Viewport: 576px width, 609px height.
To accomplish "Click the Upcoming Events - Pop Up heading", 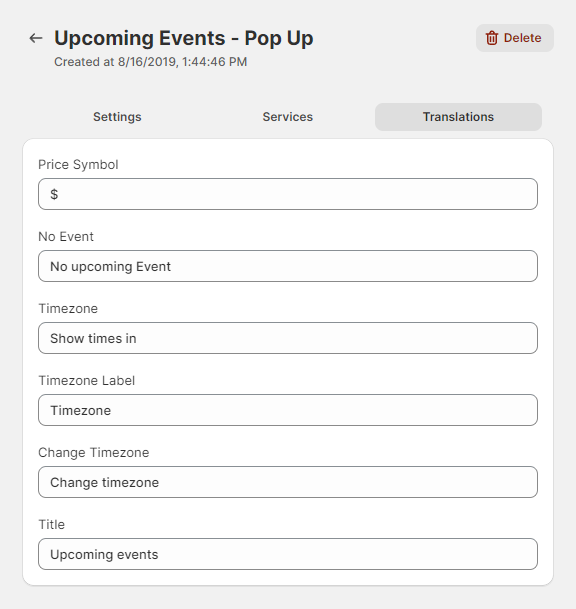I will coord(184,38).
